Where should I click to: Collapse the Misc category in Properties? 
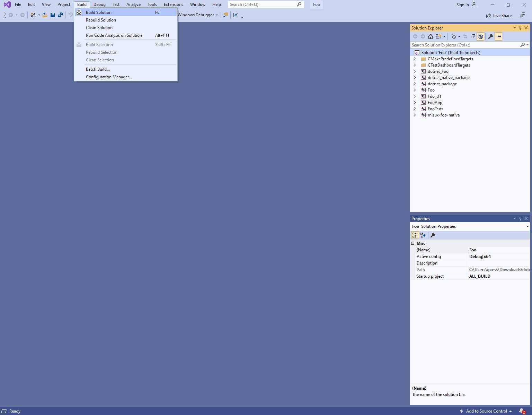[x=413, y=243]
